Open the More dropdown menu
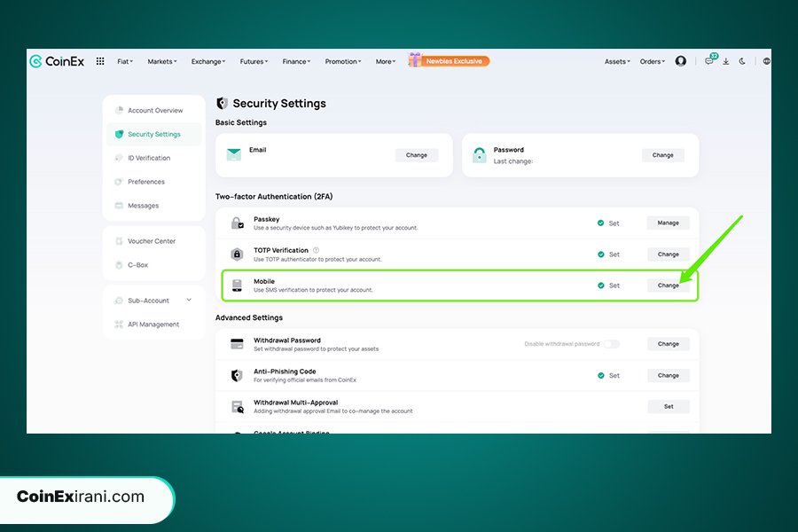This screenshot has height=532, width=798. 386,61
